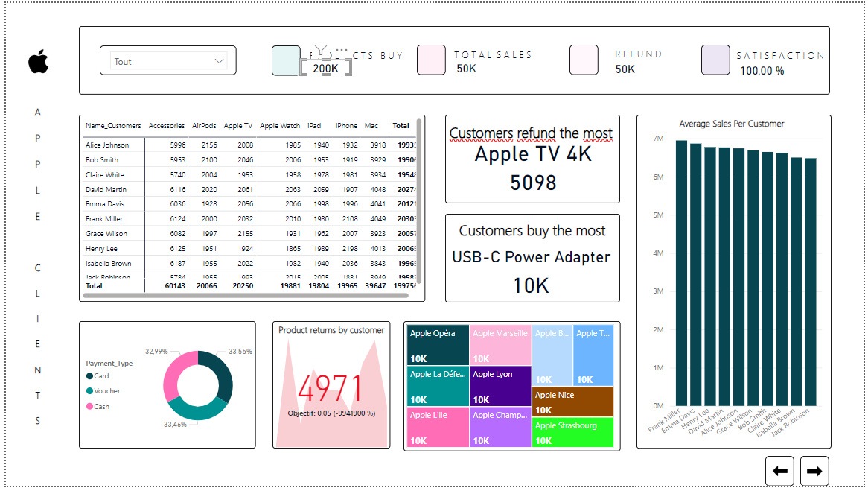The width and height of the screenshot is (868, 488).
Task: Click the Apple Strasbourg green treemap tile
Action: click(x=572, y=431)
